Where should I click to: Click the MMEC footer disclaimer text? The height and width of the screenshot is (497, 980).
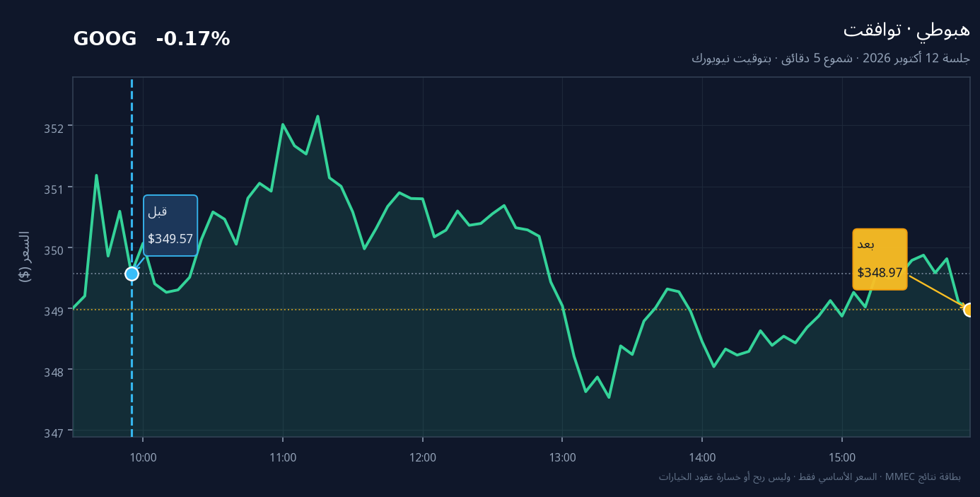[x=810, y=476]
